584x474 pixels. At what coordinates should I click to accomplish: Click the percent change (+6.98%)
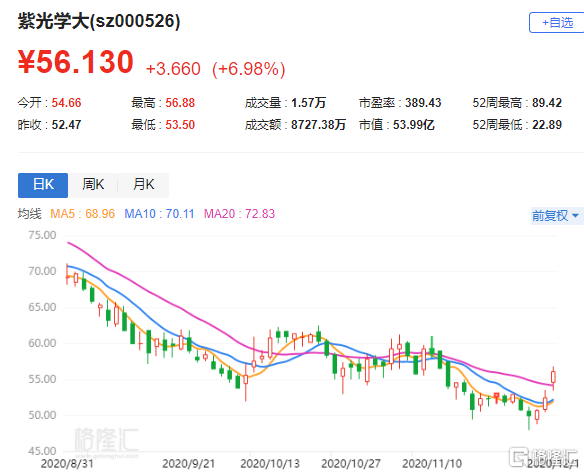tap(249, 69)
